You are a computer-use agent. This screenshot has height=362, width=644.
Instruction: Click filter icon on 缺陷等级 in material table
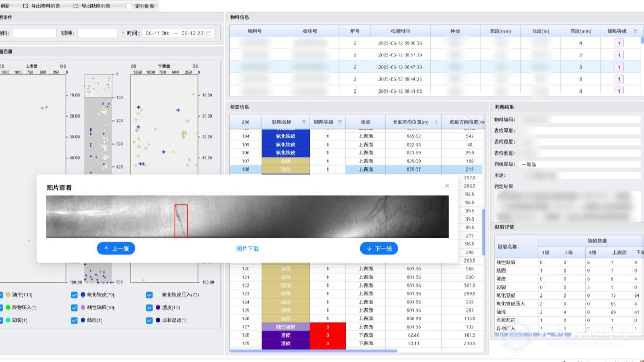(635, 31)
